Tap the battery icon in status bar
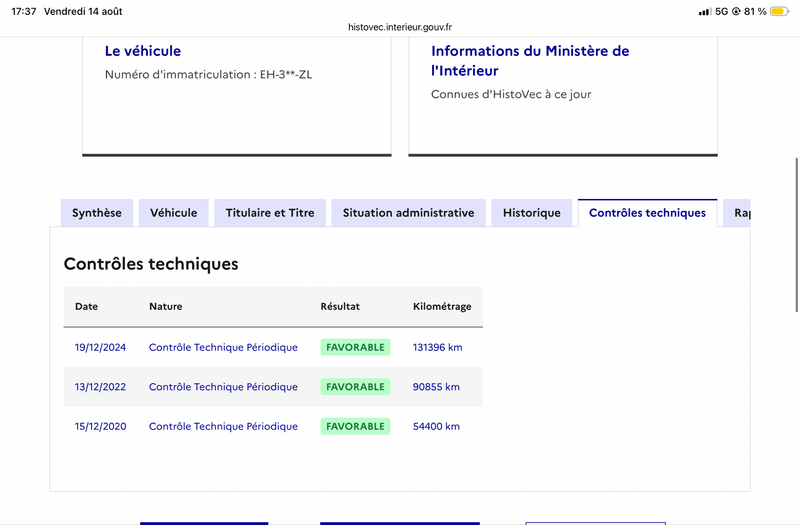 coord(779,11)
